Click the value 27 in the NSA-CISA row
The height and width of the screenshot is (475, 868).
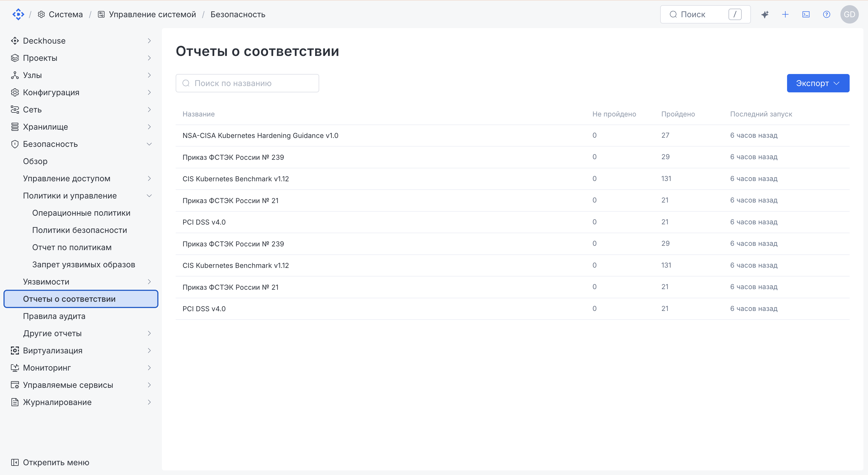[665, 135]
